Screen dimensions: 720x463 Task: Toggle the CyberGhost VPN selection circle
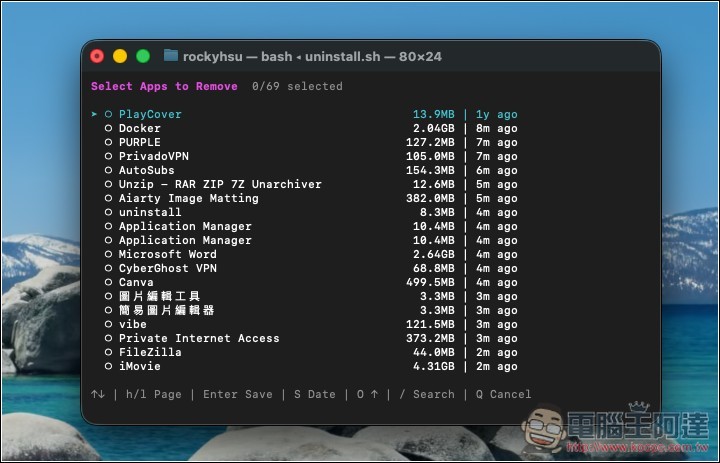pyautogui.click(x=108, y=268)
